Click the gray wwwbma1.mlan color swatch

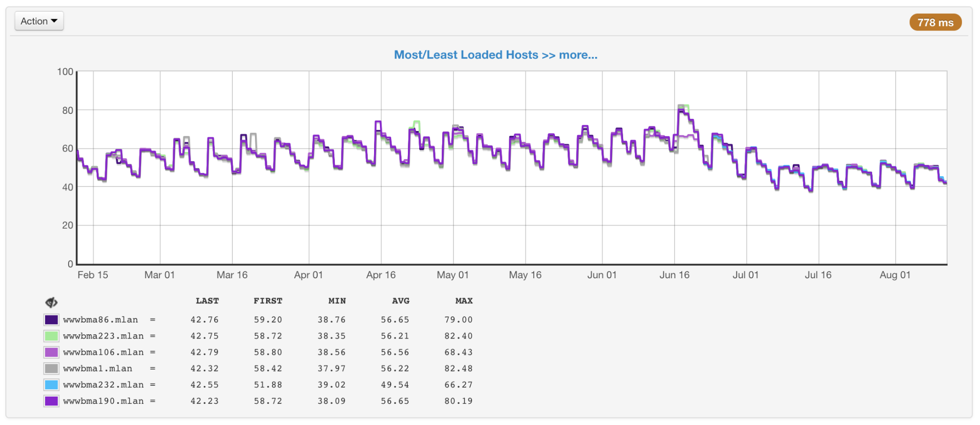(x=51, y=369)
